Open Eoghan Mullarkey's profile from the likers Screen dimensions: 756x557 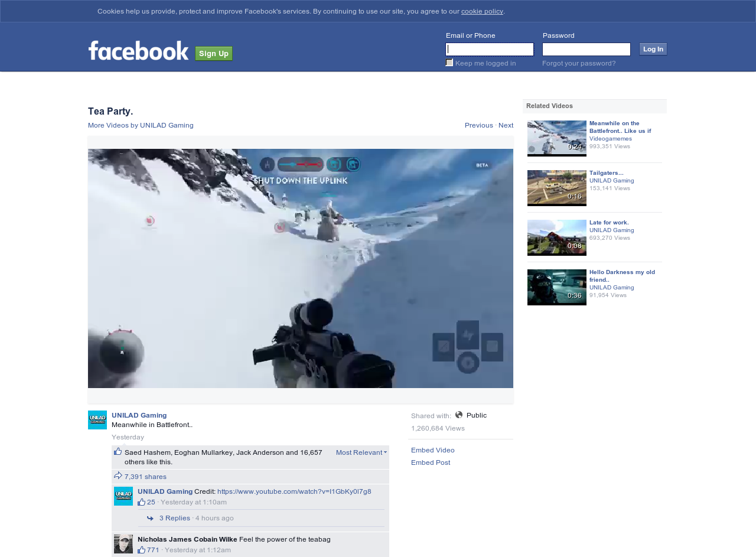coord(203,452)
